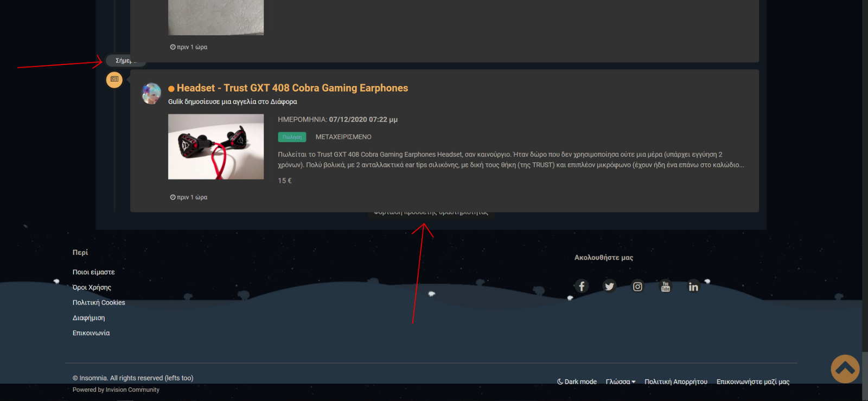Open the Επικοινωνία footer link
868x401 pixels.
coord(91,333)
